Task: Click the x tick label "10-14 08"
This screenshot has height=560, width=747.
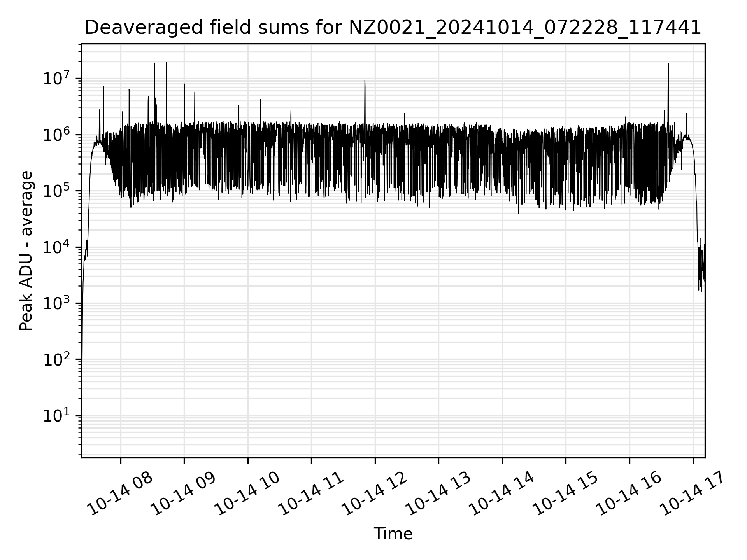Action: 120,493
